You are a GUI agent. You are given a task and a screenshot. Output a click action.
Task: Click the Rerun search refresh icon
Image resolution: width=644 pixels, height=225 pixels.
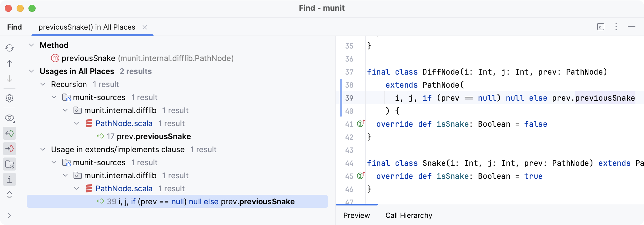point(9,48)
